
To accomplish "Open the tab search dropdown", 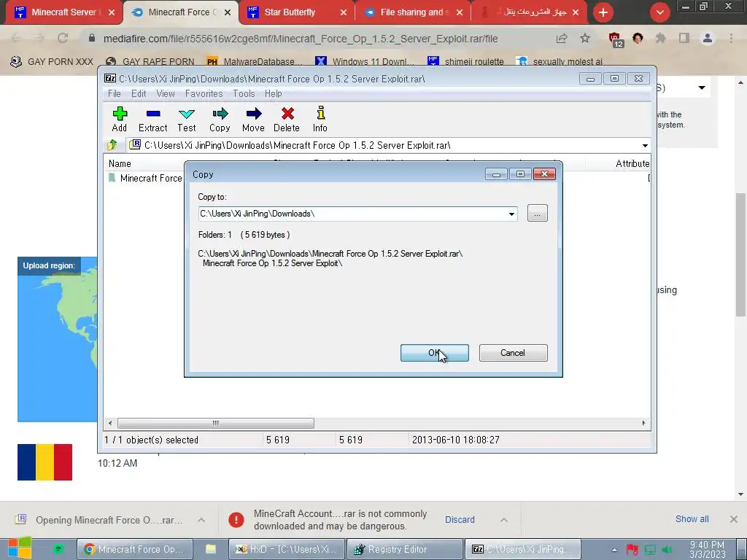I will tap(659, 12).
